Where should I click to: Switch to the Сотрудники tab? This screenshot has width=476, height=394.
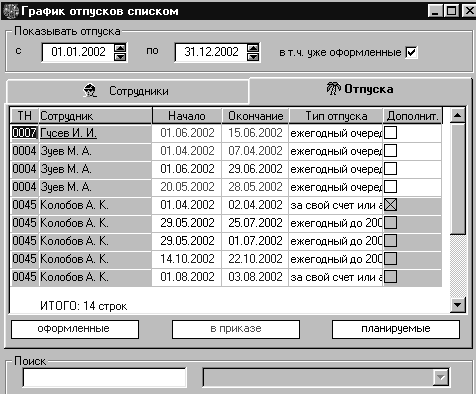pyautogui.click(x=127, y=91)
